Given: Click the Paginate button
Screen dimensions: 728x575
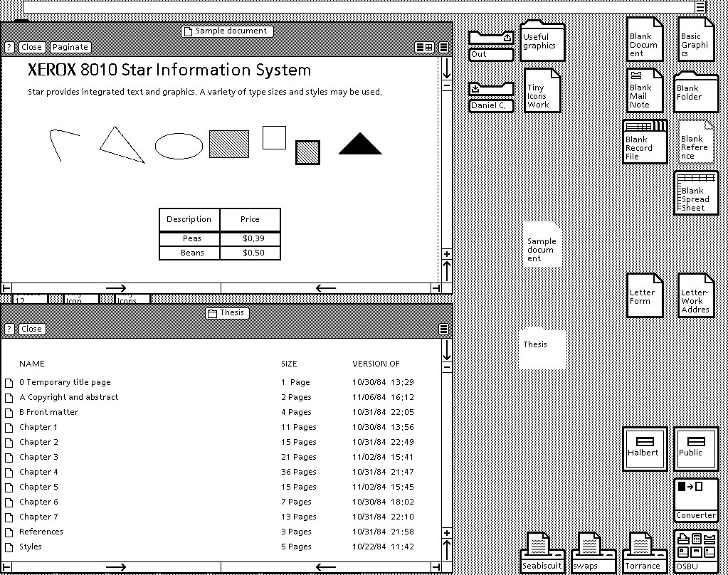Looking at the screenshot, I should tap(70, 46).
